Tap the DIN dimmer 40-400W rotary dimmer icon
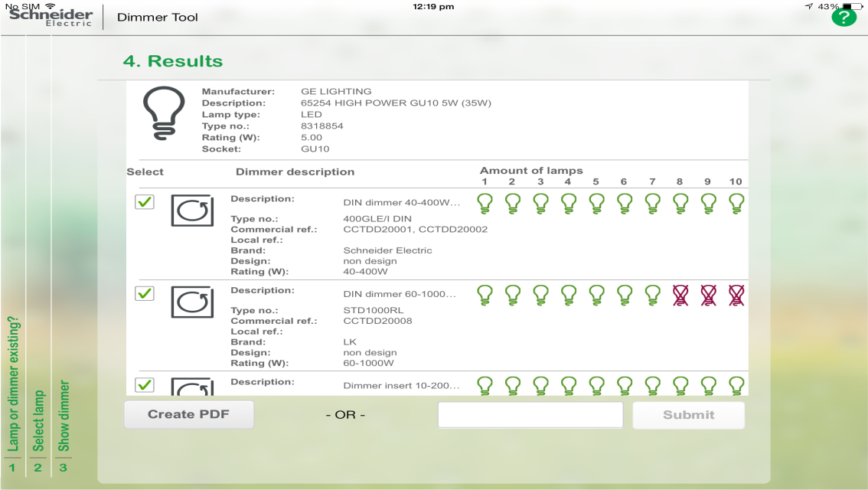Screen dimensions: 868x490 tap(192, 211)
